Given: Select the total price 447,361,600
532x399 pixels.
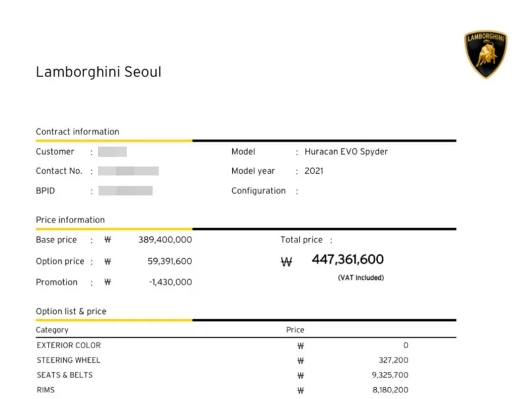Looking at the screenshot, I should pos(347,260).
